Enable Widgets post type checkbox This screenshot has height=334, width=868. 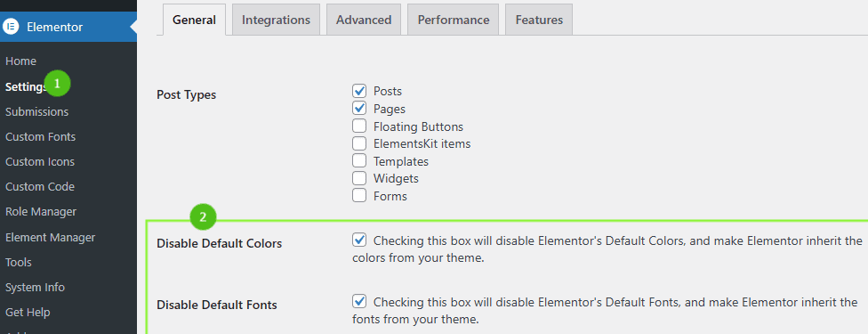click(x=359, y=178)
